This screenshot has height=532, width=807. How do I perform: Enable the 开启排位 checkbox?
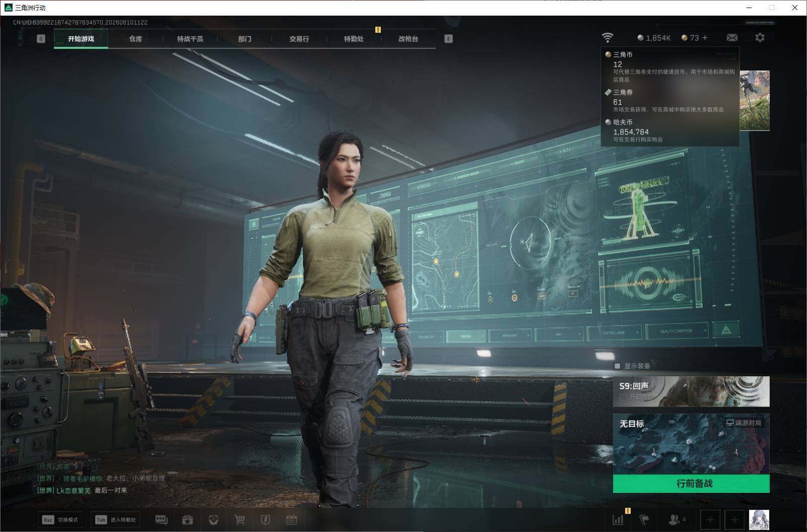click(623, 397)
